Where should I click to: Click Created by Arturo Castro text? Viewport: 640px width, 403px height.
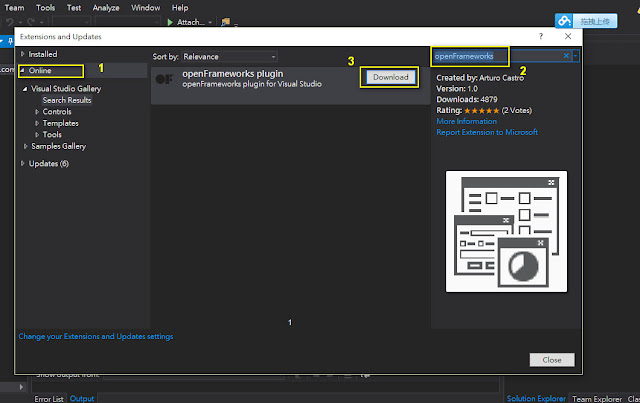pyautogui.click(x=480, y=78)
